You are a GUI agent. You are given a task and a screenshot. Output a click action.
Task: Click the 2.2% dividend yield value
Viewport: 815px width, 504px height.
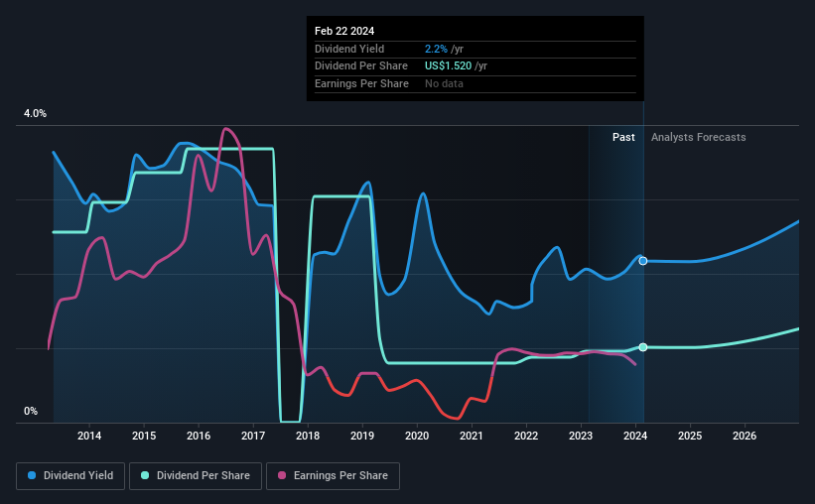(436, 49)
